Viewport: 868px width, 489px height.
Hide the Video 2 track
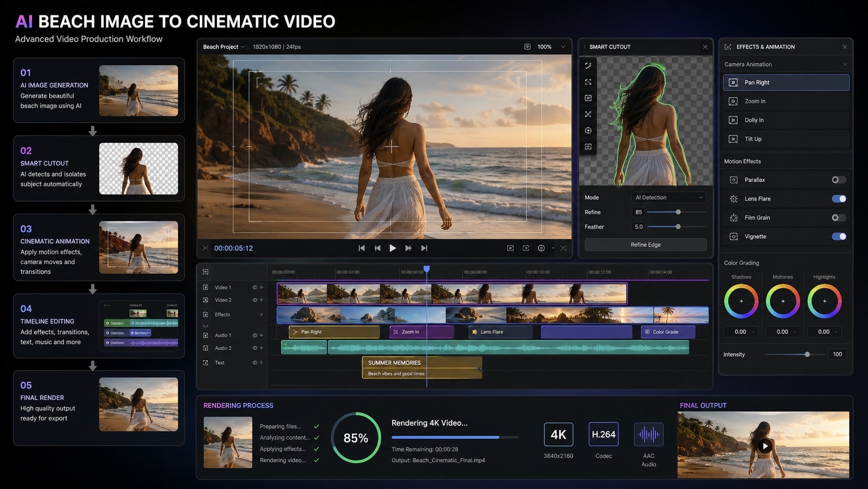(x=255, y=300)
